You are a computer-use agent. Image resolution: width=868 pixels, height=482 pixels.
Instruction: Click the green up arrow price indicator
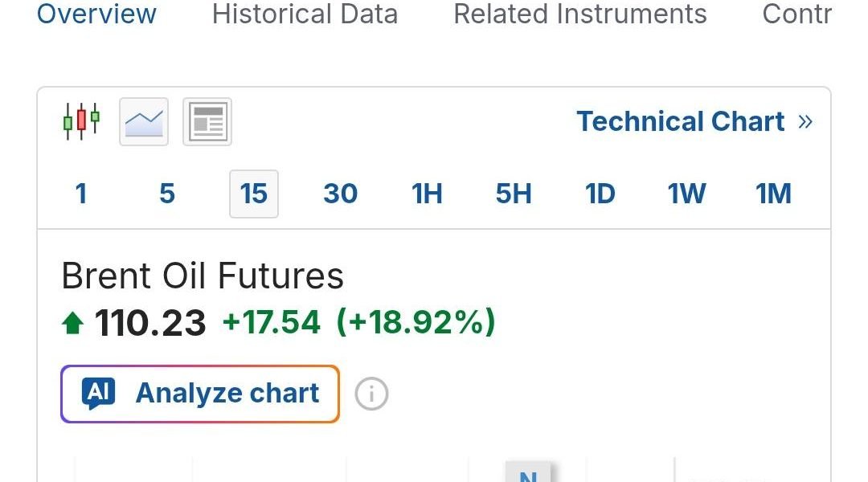[72, 324]
